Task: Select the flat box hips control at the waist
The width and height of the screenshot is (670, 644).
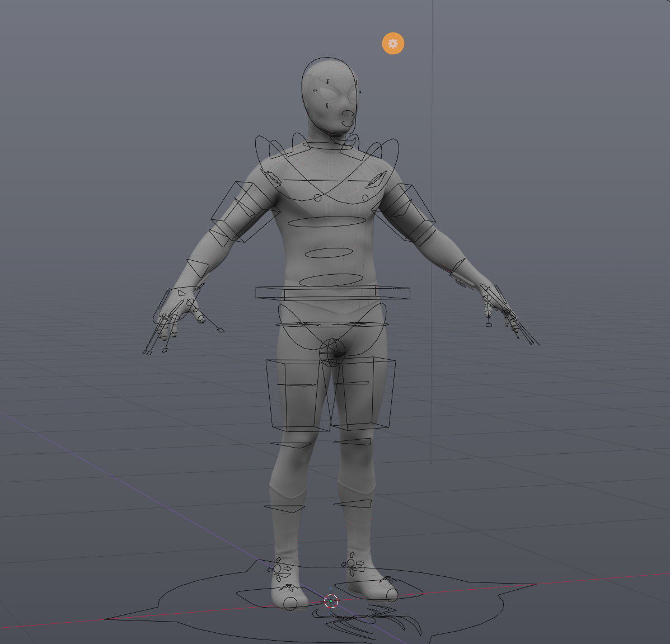Action: pyautogui.click(x=332, y=293)
